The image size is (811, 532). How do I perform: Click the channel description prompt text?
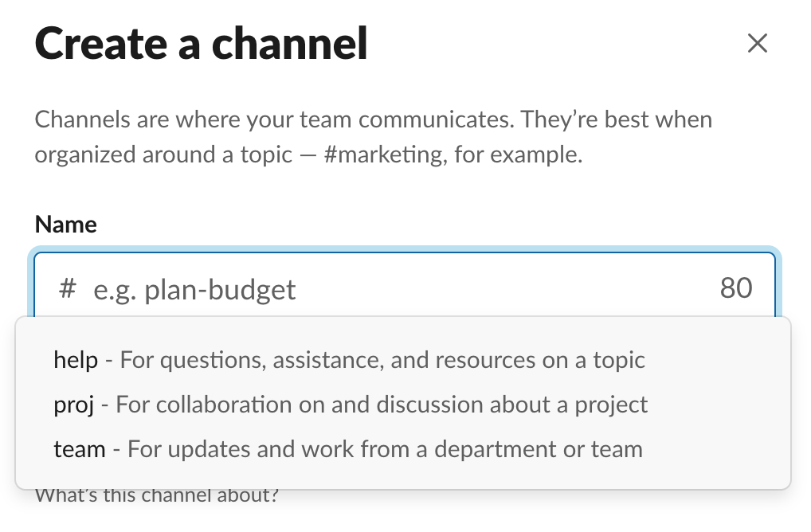point(159,494)
